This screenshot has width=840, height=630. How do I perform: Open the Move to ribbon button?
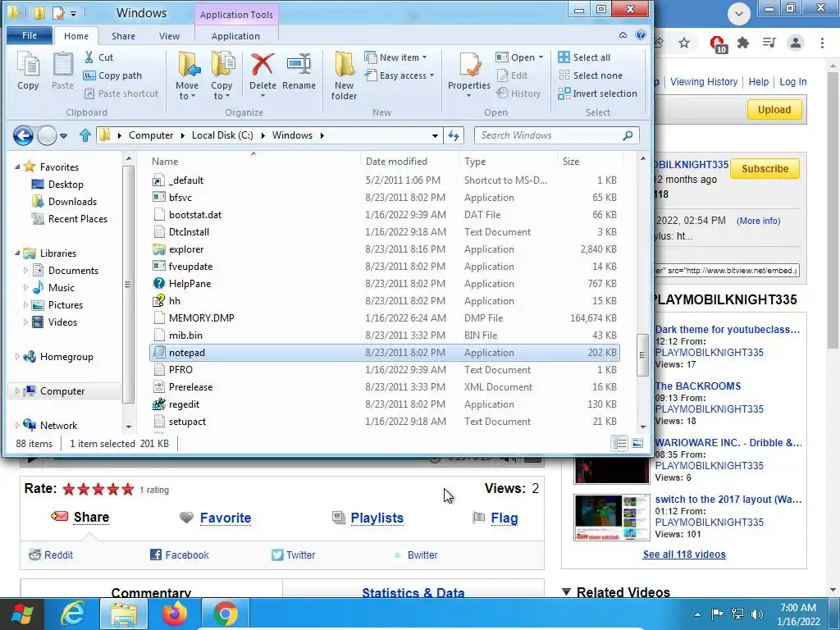pyautogui.click(x=187, y=76)
